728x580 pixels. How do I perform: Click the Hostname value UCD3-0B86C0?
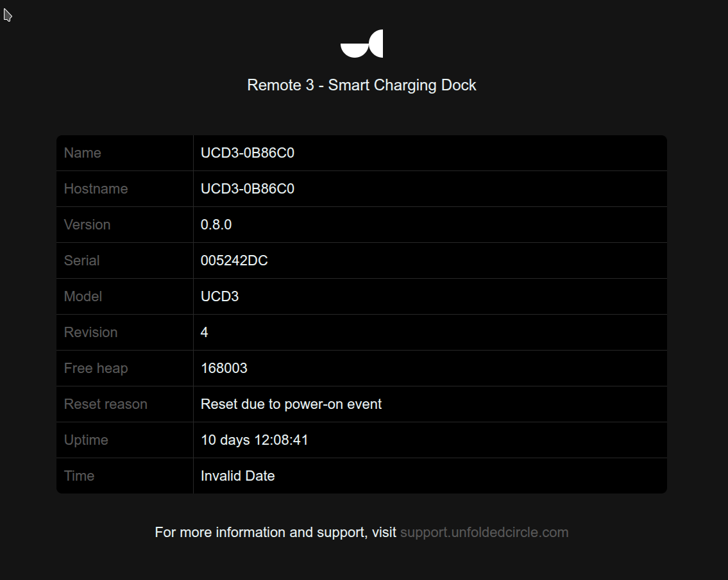point(248,189)
